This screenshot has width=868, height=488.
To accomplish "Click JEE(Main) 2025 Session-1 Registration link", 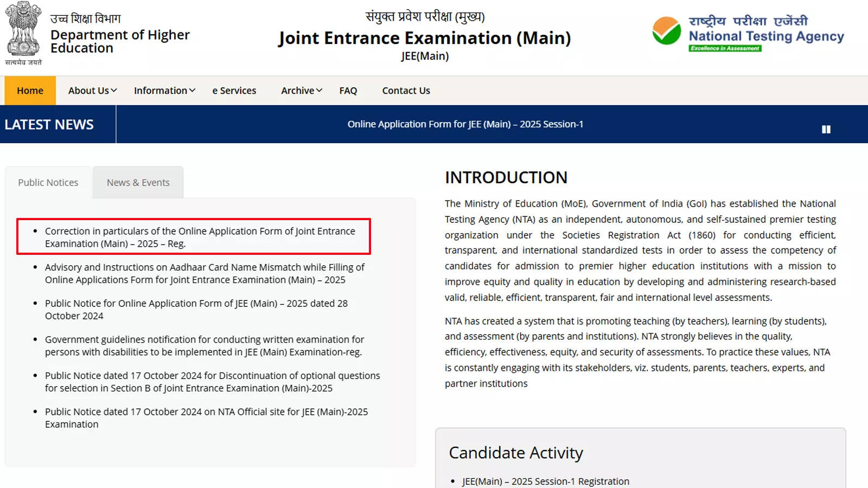I will point(545,481).
